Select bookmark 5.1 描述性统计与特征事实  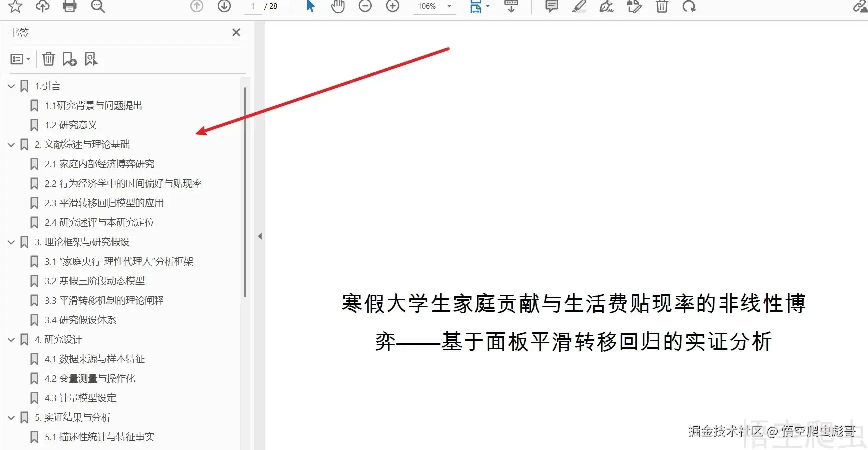pos(100,437)
